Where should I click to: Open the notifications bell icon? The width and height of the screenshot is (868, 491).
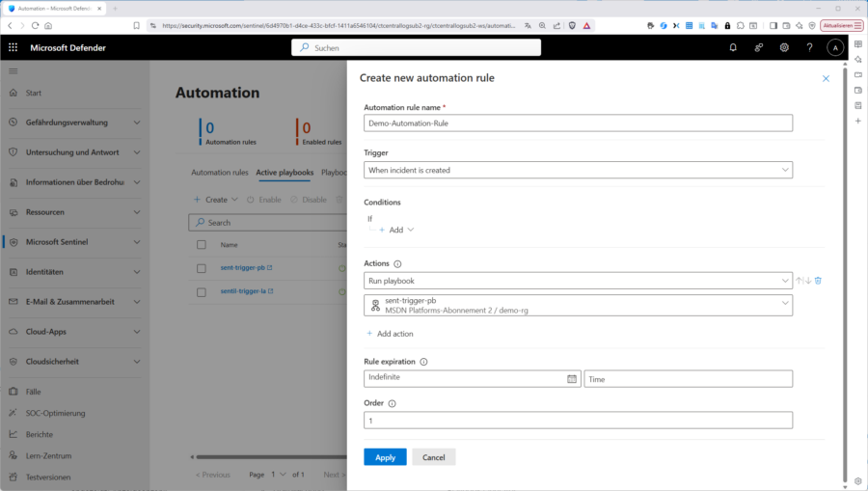733,47
